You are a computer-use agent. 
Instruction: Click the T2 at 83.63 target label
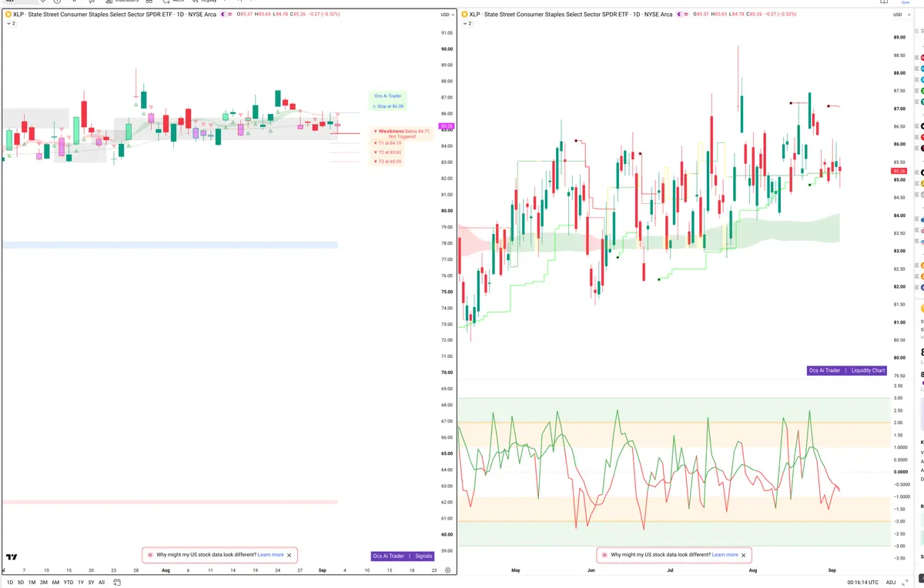pos(387,152)
